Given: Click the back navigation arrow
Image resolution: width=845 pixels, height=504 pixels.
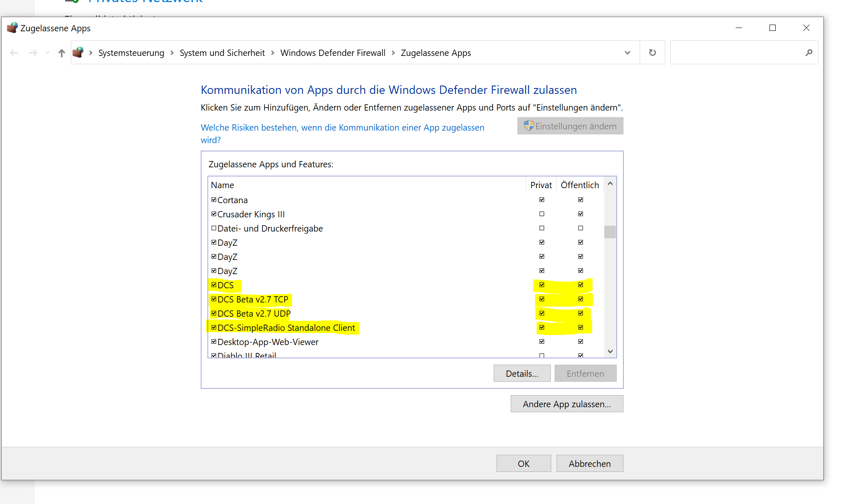Looking at the screenshot, I should point(14,53).
